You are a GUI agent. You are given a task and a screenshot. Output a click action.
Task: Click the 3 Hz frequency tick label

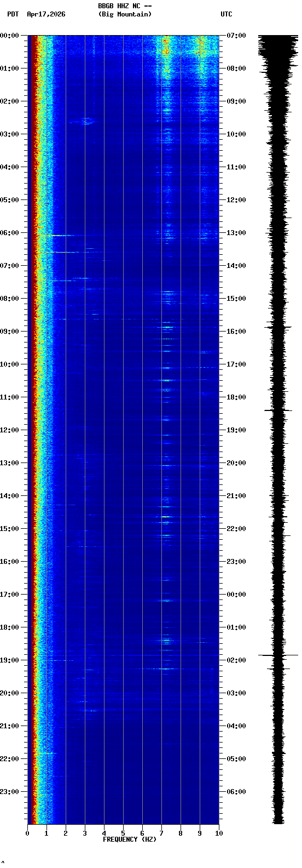tap(85, 833)
